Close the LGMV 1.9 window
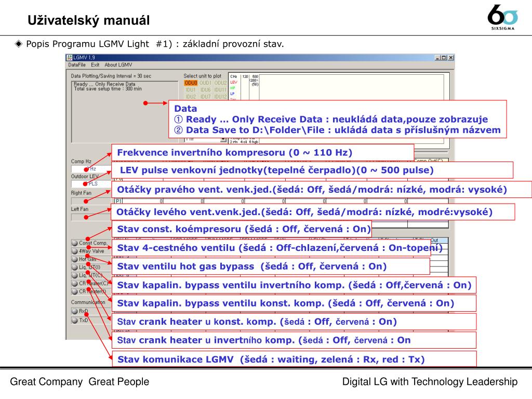 451,58
